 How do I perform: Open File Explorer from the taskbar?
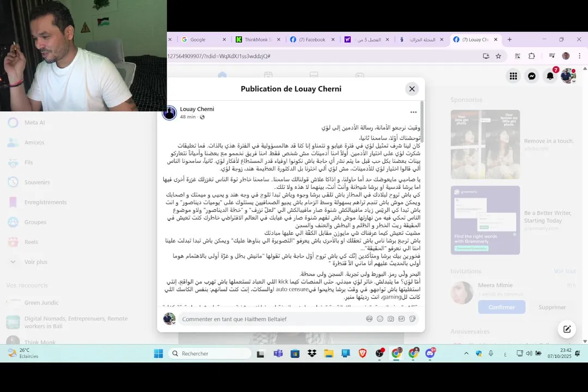(329, 353)
